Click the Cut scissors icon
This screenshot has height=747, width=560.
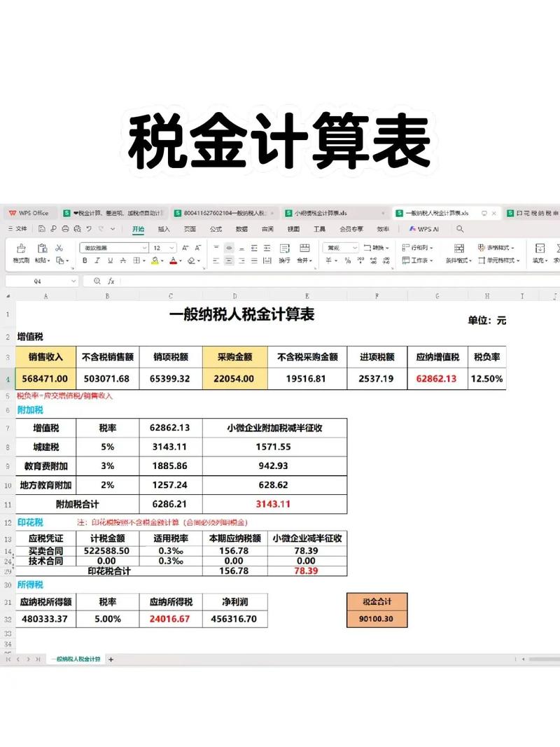pos(59,246)
